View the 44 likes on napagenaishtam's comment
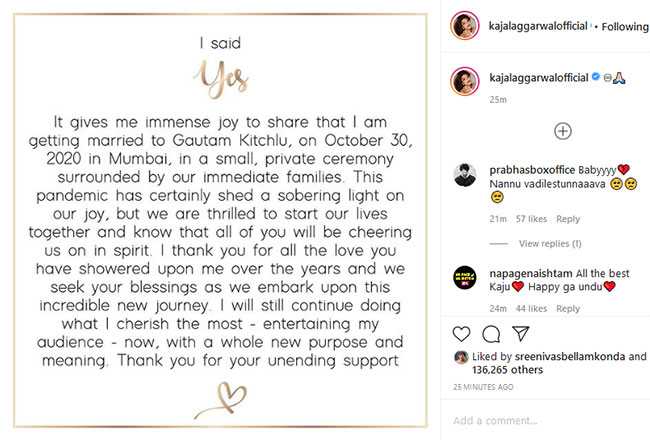The image size is (650, 440). click(x=530, y=309)
